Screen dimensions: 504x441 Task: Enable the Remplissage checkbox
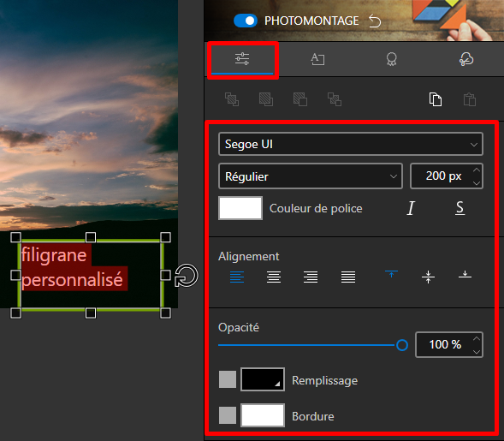[x=228, y=379]
